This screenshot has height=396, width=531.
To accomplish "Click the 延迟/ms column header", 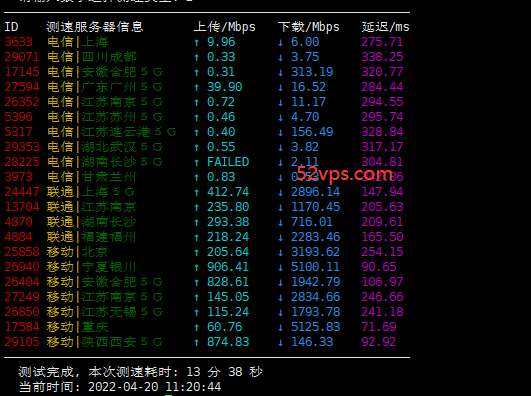I will (x=385, y=27).
